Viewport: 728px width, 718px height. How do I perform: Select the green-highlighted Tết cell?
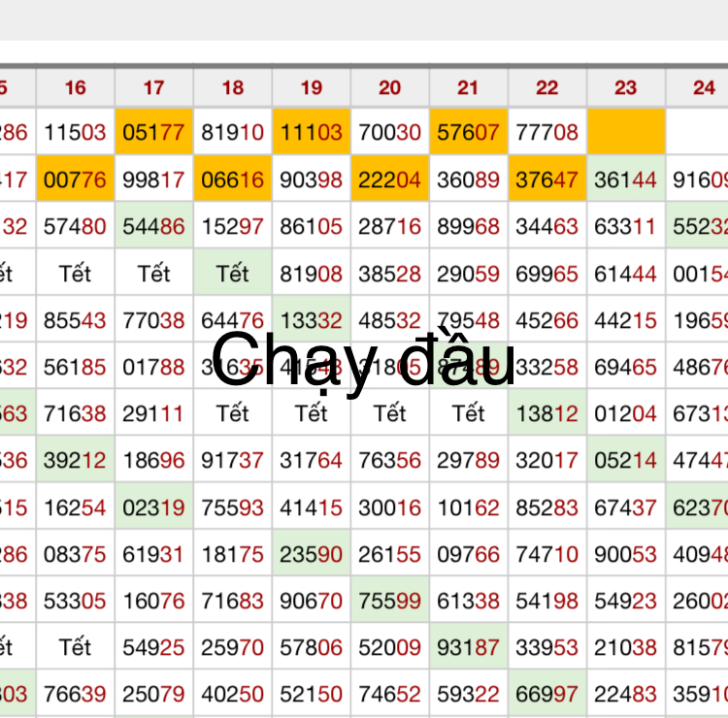point(233,274)
